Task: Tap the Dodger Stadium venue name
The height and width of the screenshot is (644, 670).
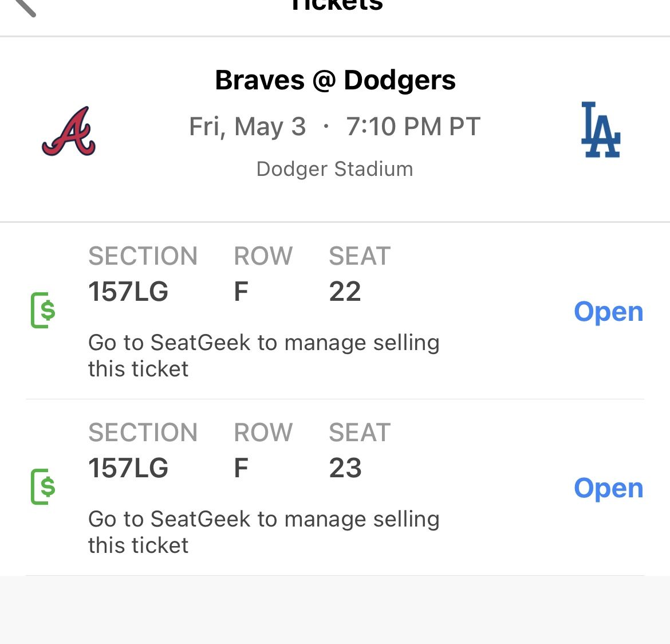Action: pos(334,169)
